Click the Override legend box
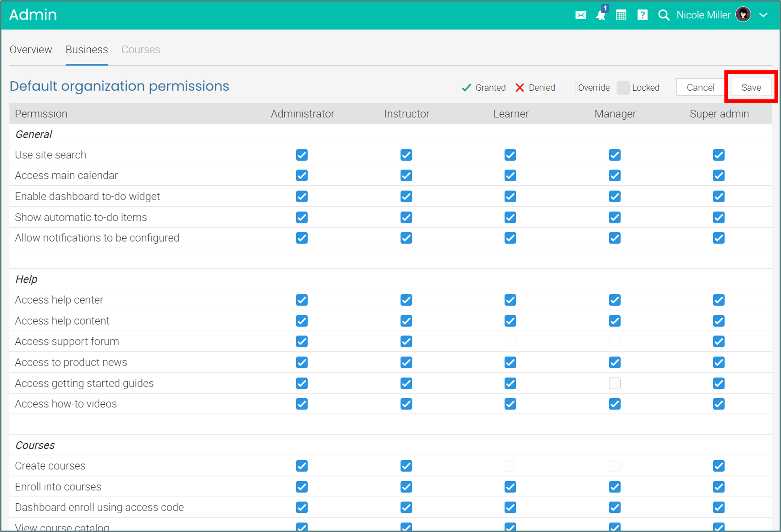Image resolution: width=781 pixels, height=532 pixels. (568, 88)
